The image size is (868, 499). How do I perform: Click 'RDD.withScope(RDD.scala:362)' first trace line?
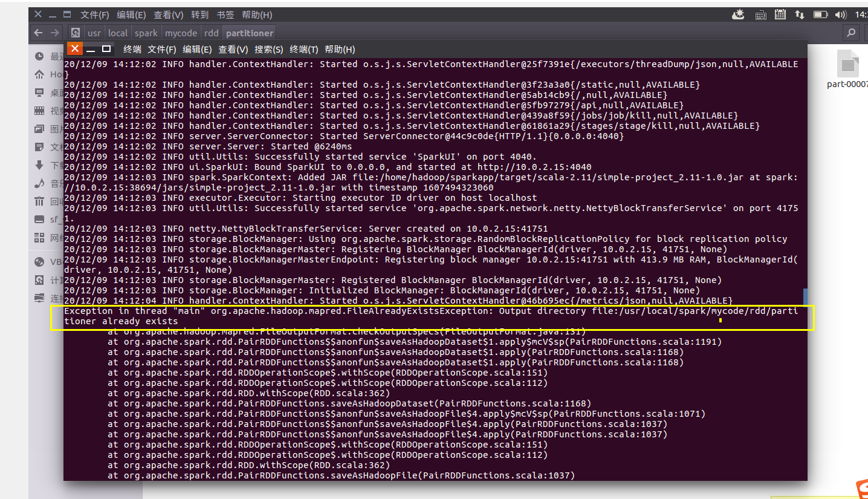pyautogui.click(x=248, y=393)
